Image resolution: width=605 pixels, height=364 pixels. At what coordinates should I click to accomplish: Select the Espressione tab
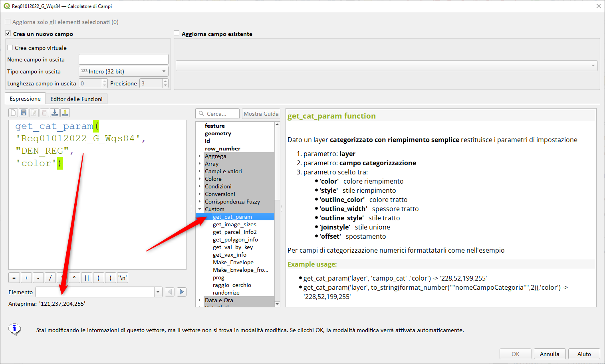(x=25, y=99)
